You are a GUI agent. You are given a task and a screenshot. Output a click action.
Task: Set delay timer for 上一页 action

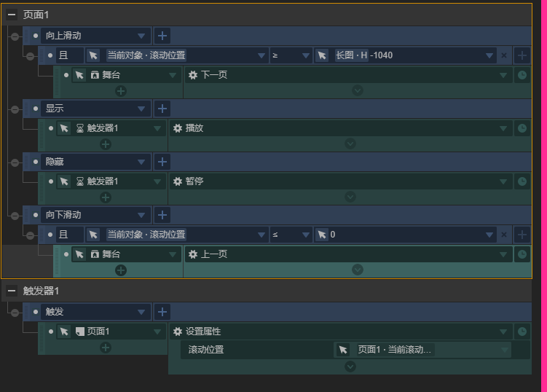coord(522,254)
